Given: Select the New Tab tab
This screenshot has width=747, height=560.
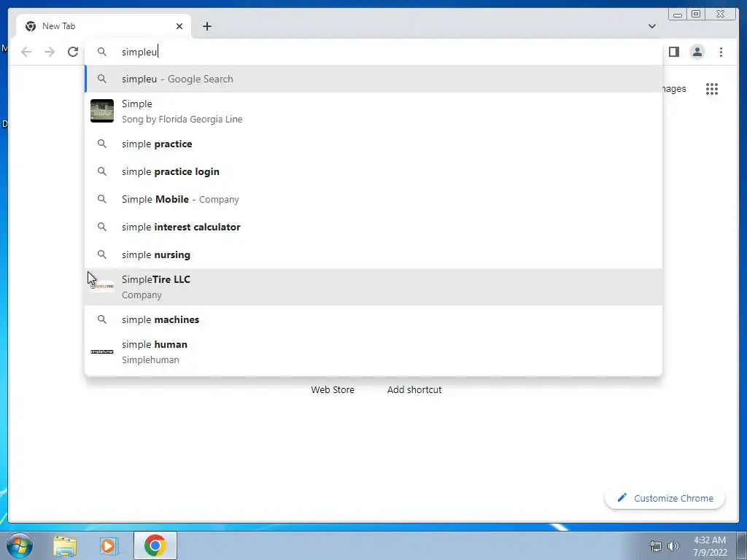Looking at the screenshot, I should point(104,26).
